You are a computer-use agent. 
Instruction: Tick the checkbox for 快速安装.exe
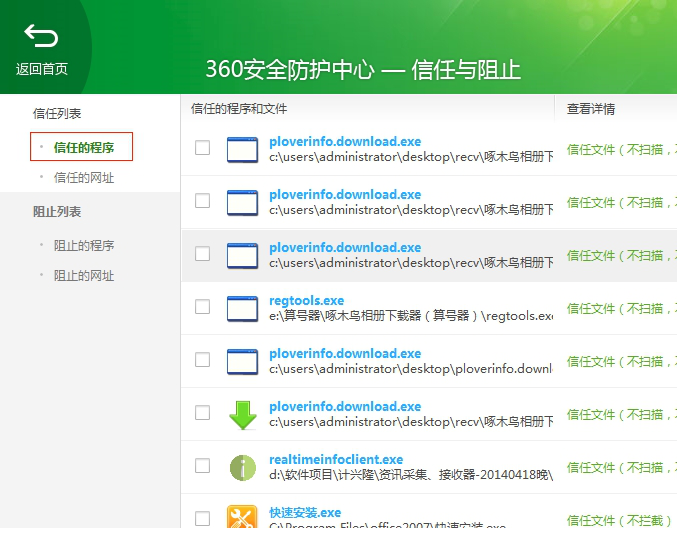point(202,518)
